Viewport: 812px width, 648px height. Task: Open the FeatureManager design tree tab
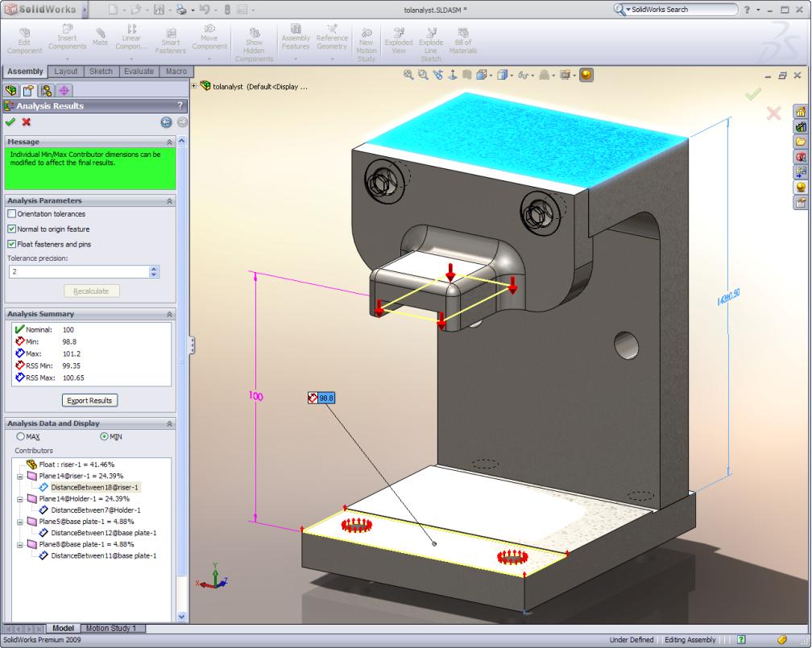point(11,91)
